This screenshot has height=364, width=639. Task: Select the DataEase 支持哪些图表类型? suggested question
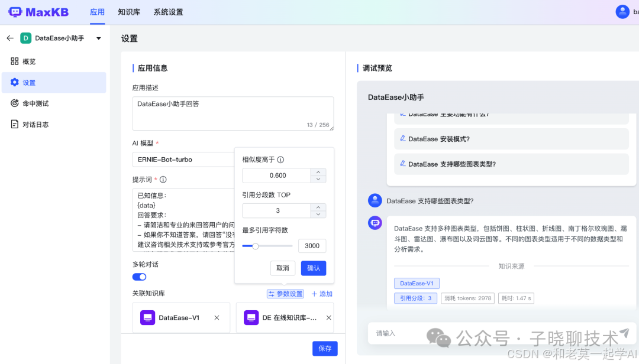coord(511,164)
